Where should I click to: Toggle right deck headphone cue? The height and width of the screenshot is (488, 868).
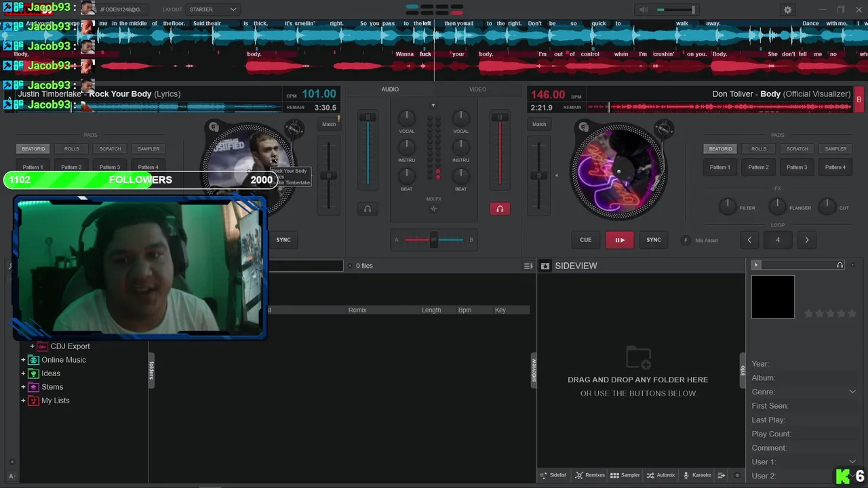click(500, 209)
